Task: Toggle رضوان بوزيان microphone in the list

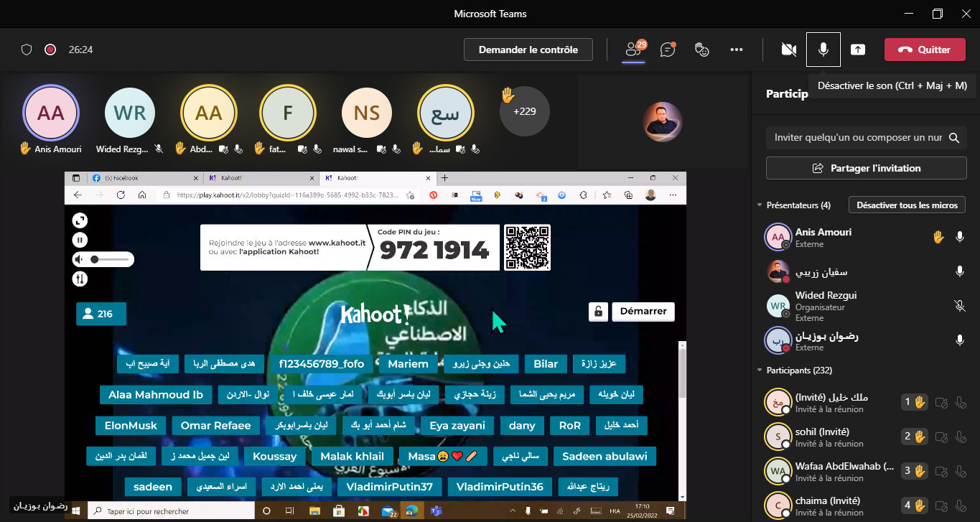Action: pyautogui.click(x=960, y=340)
